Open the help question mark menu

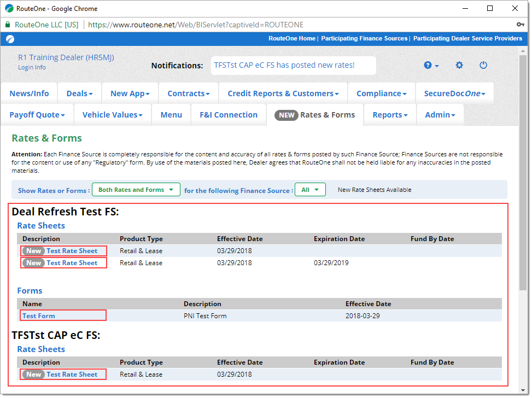(431, 65)
